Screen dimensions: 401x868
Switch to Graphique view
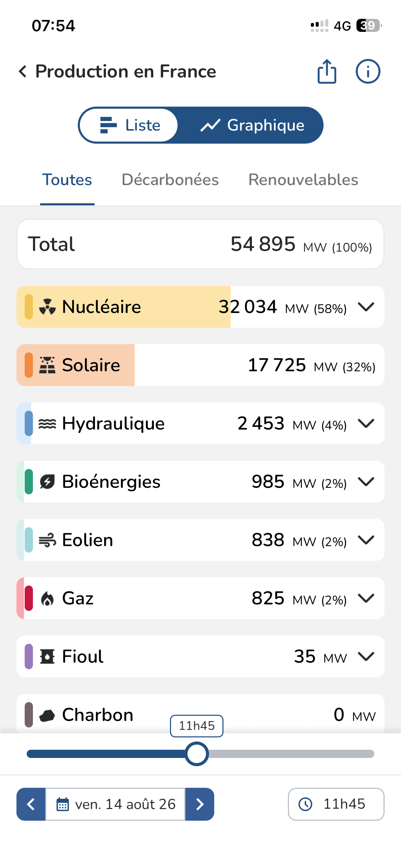pyautogui.click(x=252, y=125)
